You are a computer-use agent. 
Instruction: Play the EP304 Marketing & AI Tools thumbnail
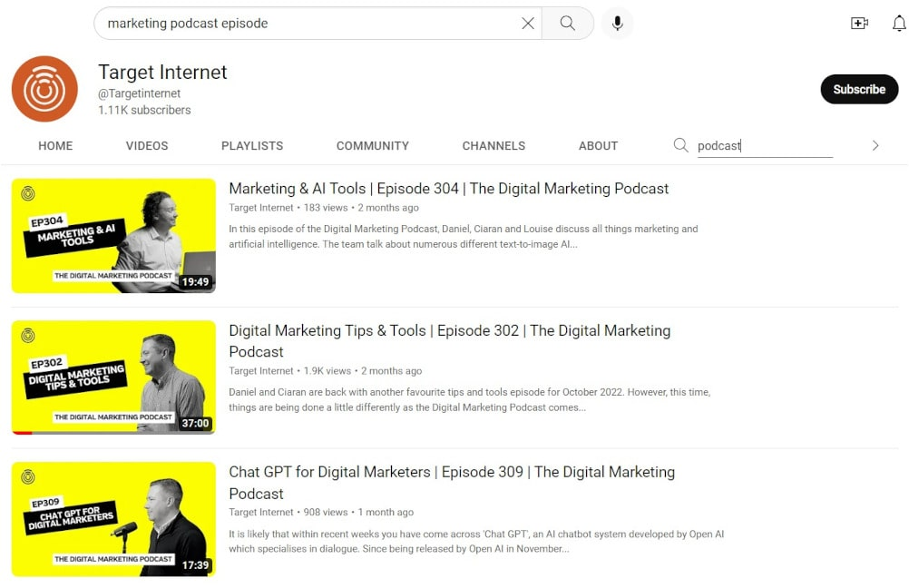tap(113, 235)
